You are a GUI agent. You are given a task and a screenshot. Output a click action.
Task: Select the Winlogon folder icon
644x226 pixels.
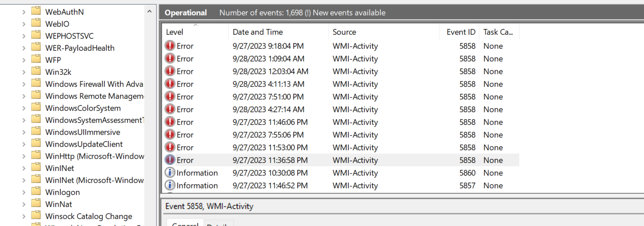pos(36,192)
